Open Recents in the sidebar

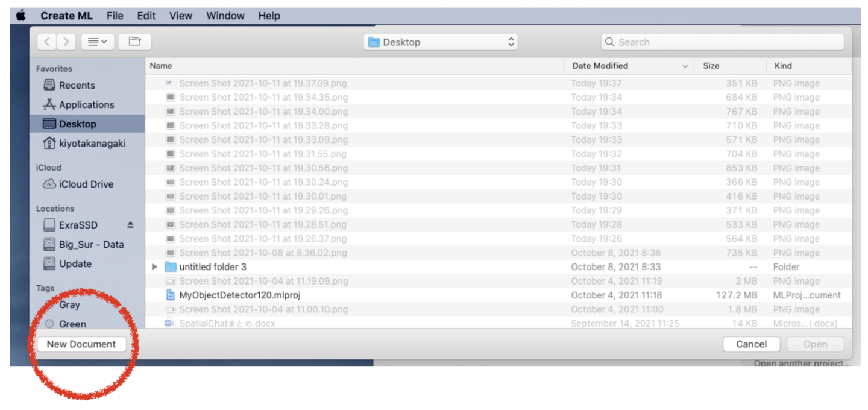click(x=77, y=85)
